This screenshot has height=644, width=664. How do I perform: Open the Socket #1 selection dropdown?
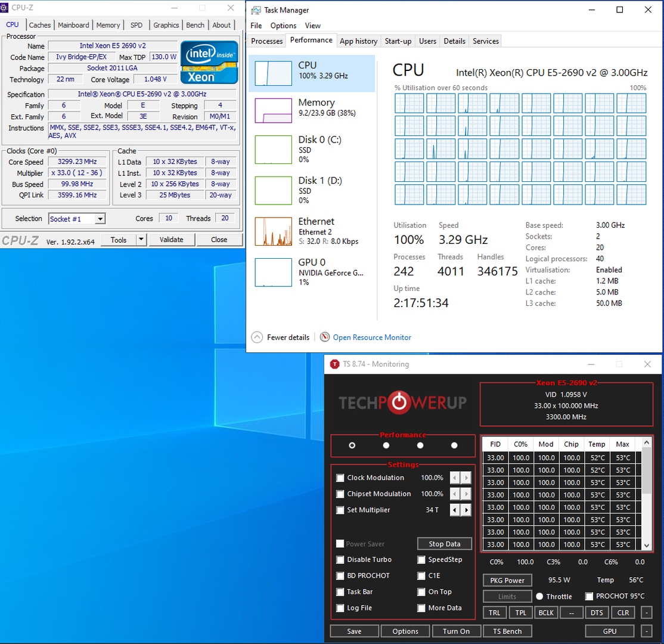[x=100, y=219]
